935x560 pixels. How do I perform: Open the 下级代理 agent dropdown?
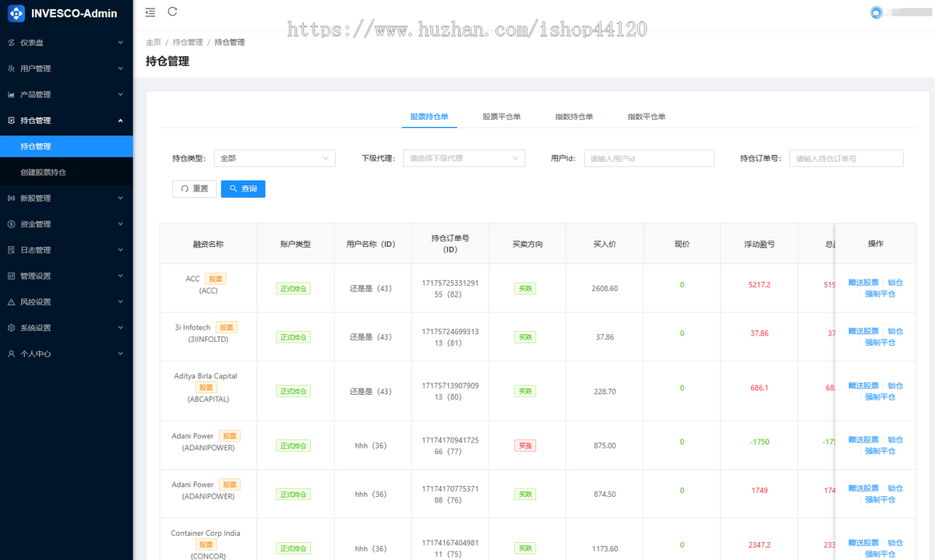pos(464,158)
